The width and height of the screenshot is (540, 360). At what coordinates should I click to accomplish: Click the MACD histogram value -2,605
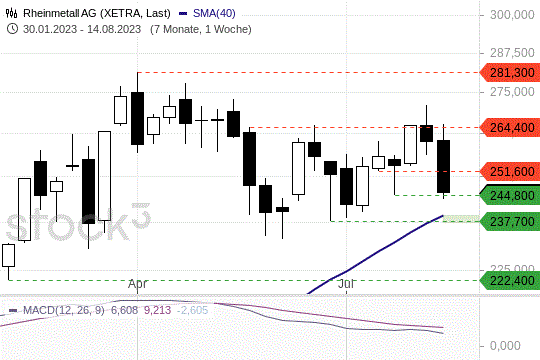click(193, 310)
